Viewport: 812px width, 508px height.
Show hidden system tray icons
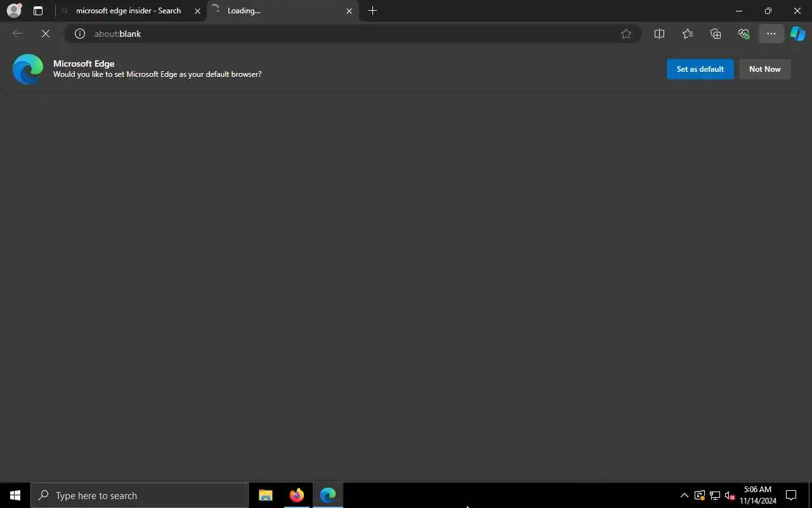click(x=684, y=495)
